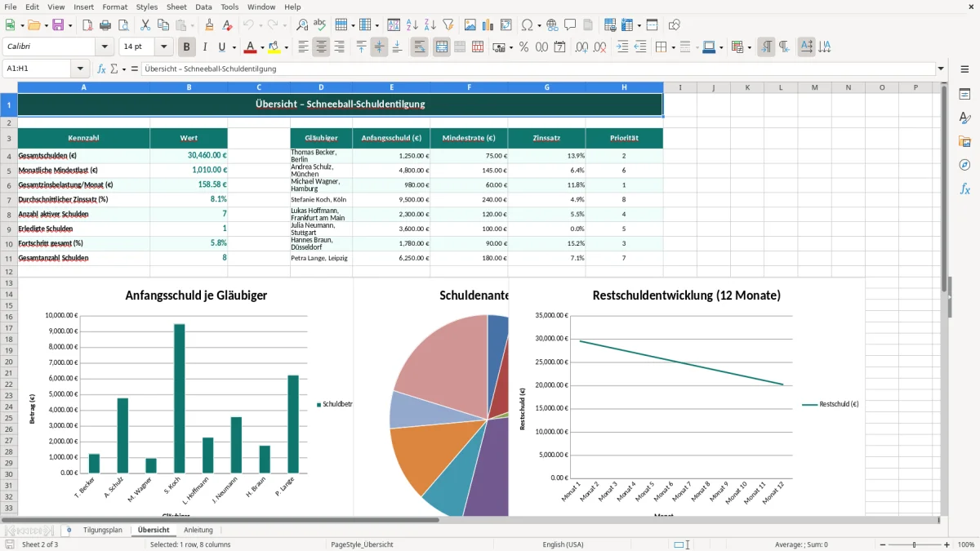Open the Styles menu

click(147, 7)
